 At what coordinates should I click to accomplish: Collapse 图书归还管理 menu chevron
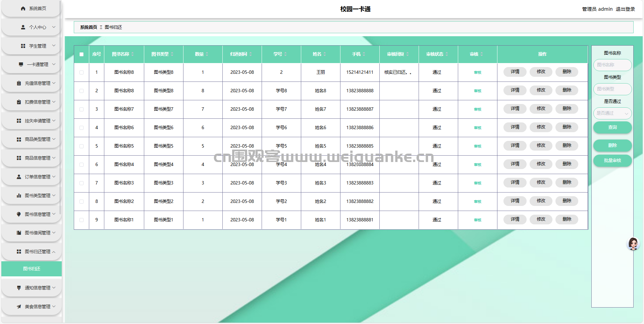click(x=54, y=252)
